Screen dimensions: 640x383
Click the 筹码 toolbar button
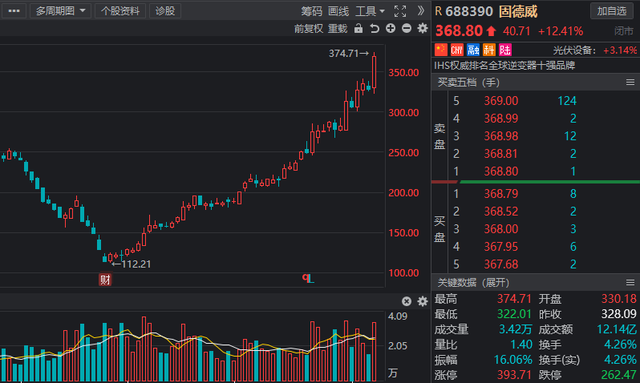click(x=312, y=11)
